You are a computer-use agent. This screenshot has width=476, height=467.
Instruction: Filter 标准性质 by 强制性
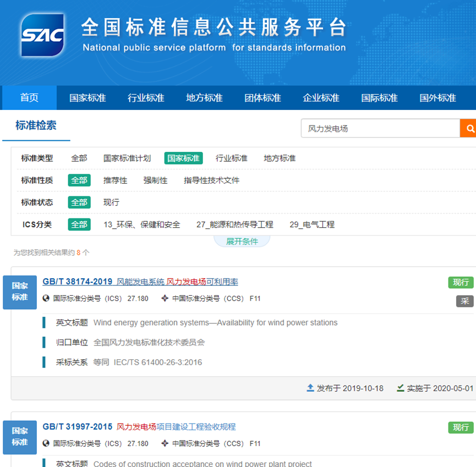[155, 180]
